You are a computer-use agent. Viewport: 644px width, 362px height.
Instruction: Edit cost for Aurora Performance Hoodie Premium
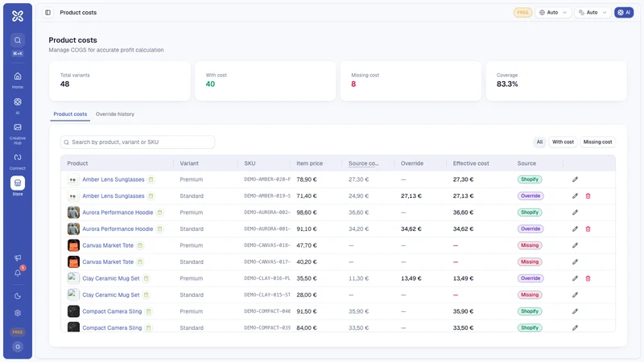pyautogui.click(x=575, y=212)
